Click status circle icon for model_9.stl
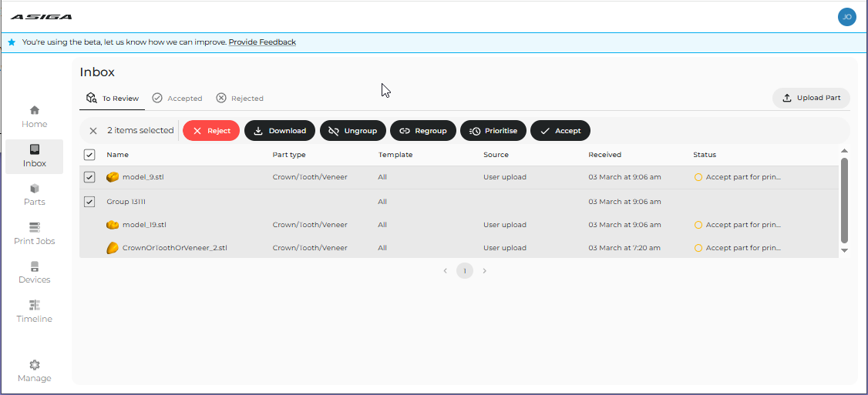The width and height of the screenshot is (868, 395). 698,177
